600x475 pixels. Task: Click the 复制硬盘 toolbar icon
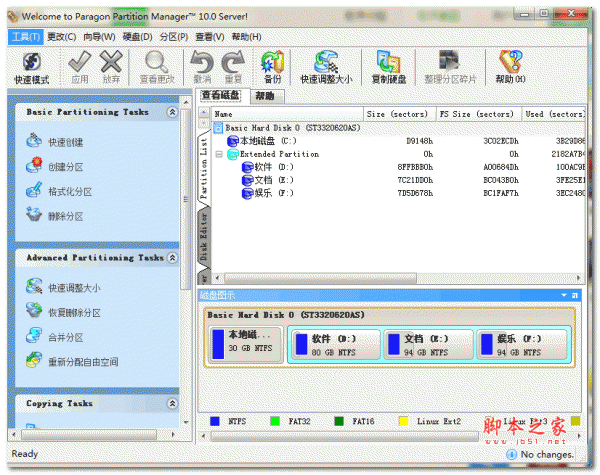point(388,62)
